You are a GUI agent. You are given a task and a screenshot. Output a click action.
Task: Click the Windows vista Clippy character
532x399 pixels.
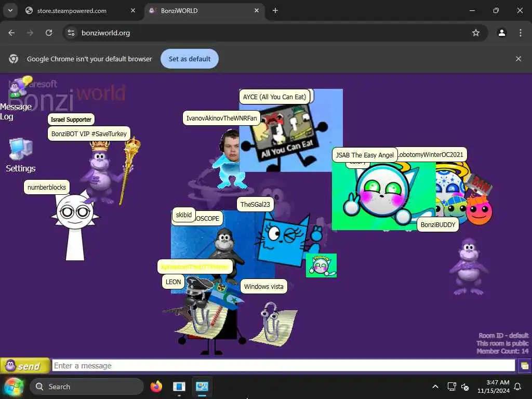click(x=274, y=324)
